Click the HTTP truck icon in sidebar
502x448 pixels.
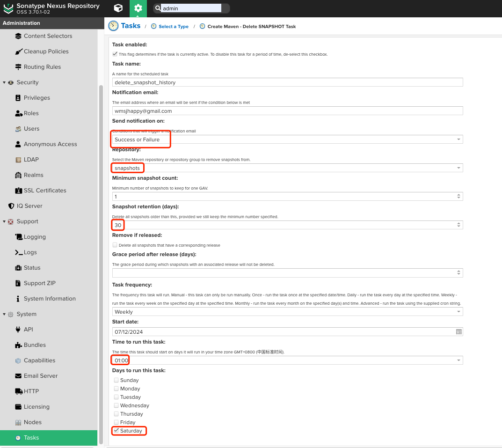tap(18, 391)
